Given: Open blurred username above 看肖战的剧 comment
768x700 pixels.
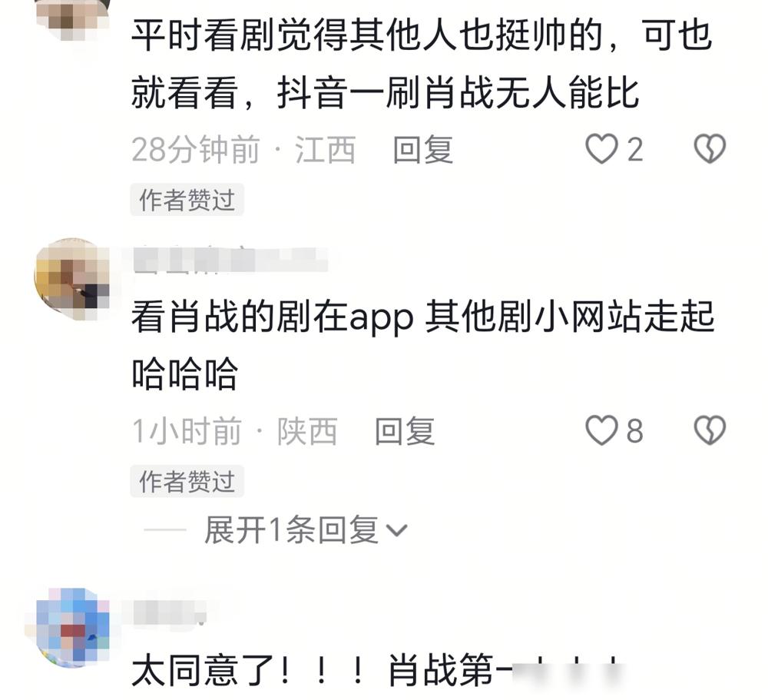Looking at the screenshot, I should [230, 260].
